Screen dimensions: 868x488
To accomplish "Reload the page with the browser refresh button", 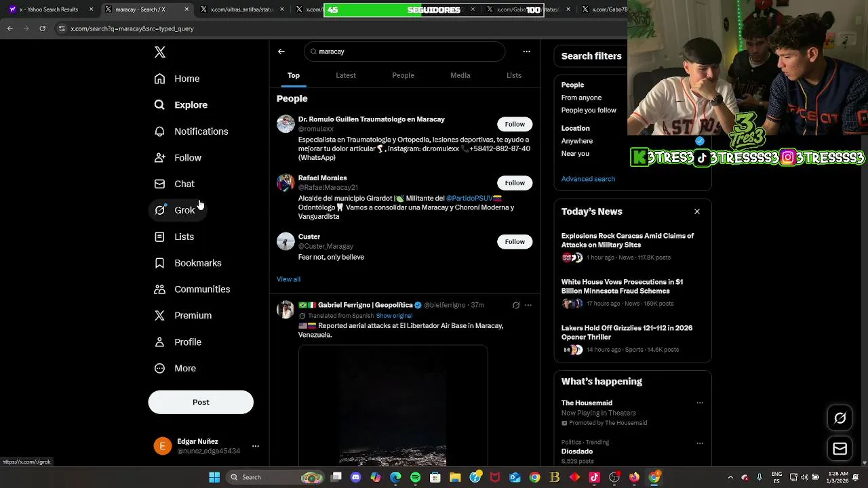I will pyautogui.click(x=42, y=28).
